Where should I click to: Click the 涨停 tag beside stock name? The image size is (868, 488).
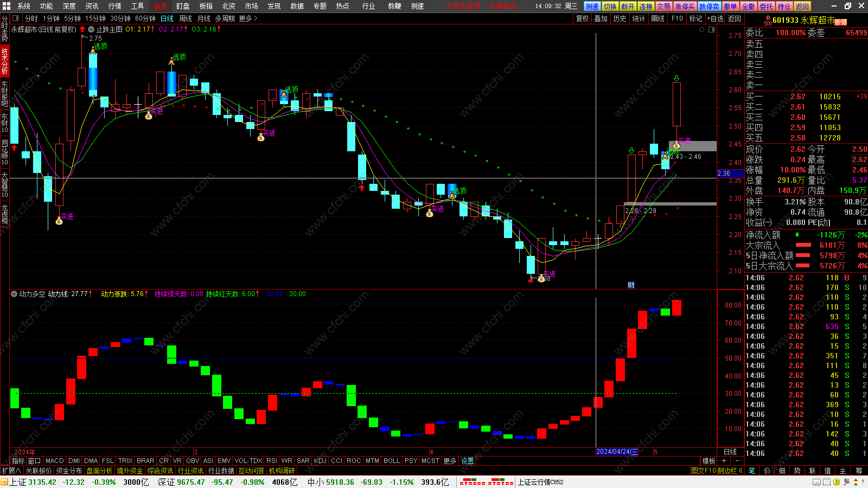tap(840, 22)
